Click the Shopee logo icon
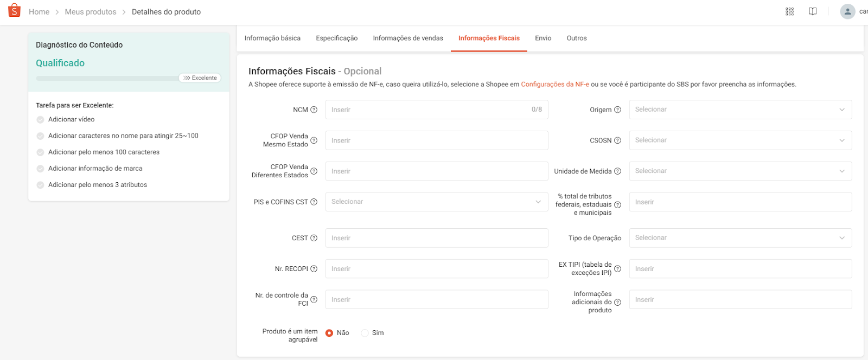Screen dimensions: 868x360 (14, 11)
